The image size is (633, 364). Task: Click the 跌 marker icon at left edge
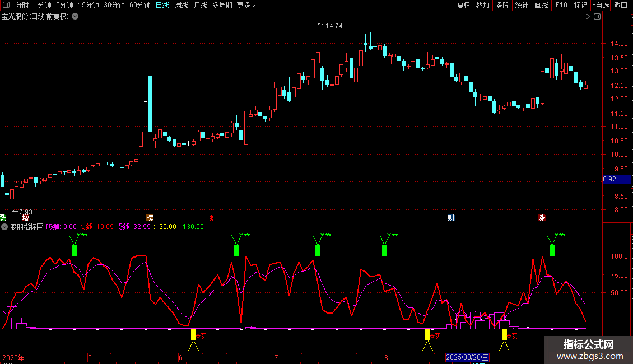coord(3,217)
